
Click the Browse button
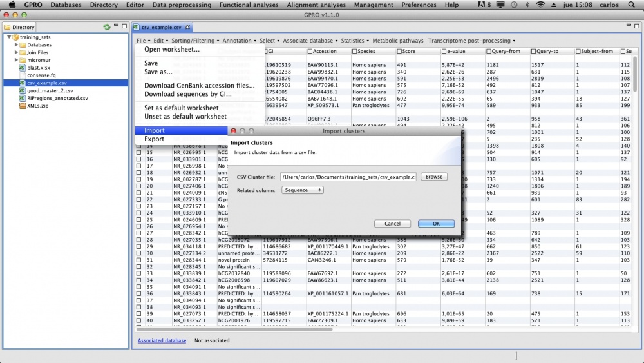[x=434, y=177]
